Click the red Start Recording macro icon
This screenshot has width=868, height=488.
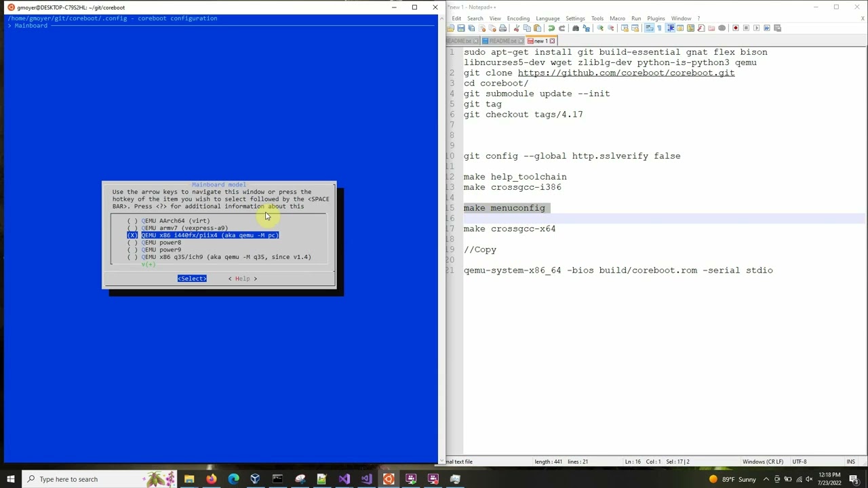tap(736, 28)
